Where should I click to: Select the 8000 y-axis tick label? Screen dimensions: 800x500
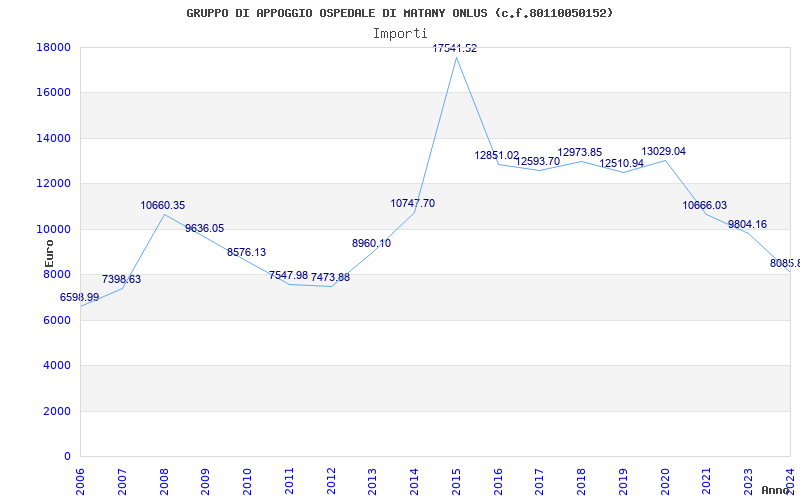point(57,274)
